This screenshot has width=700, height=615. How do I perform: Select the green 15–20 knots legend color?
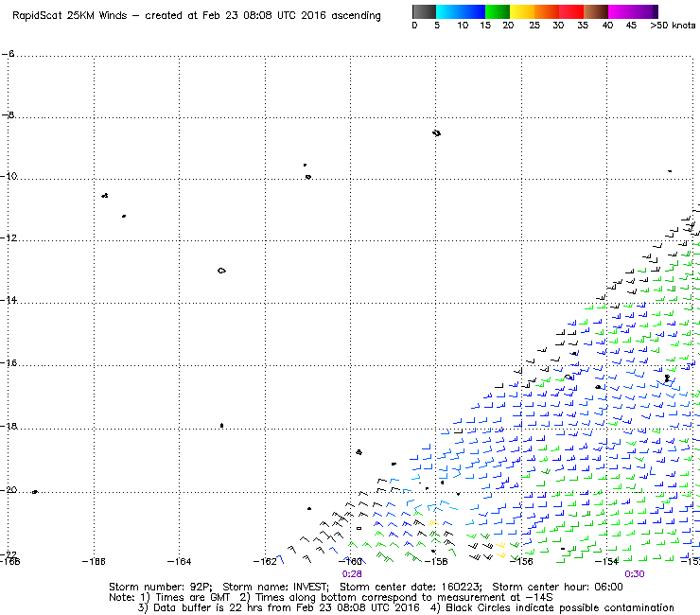click(x=498, y=11)
